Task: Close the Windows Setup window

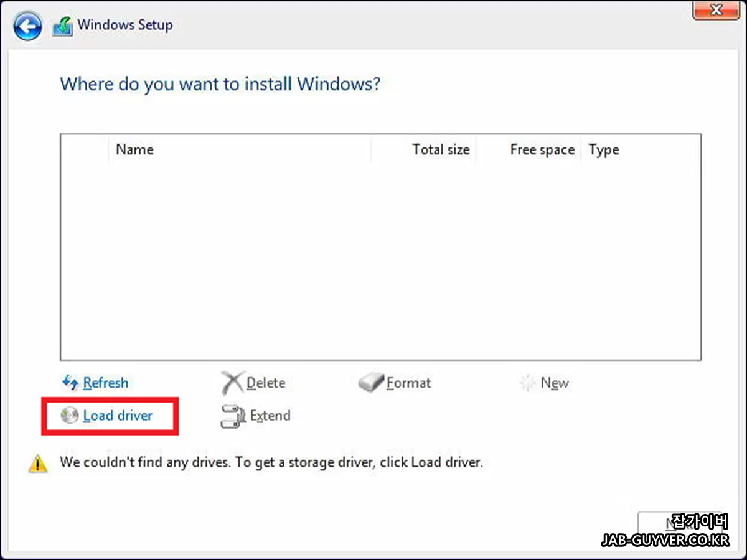Action: click(x=716, y=9)
